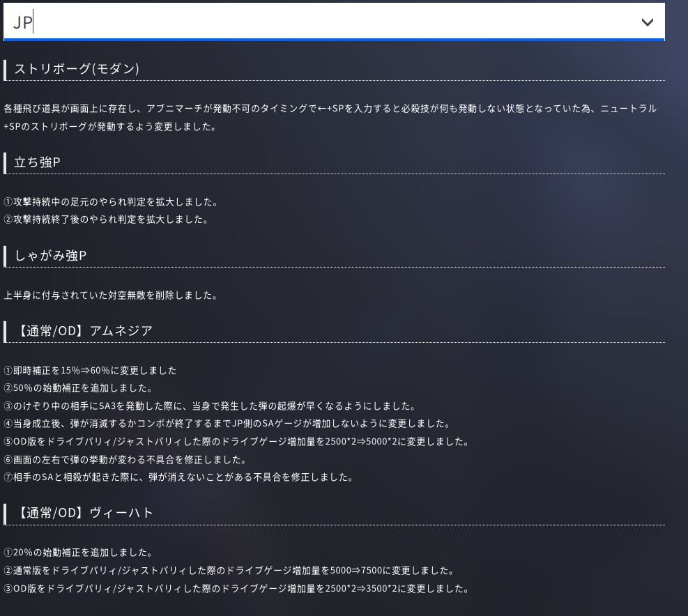Select the 立ち強P section heading
This screenshot has height=616, width=688.
click(37, 162)
